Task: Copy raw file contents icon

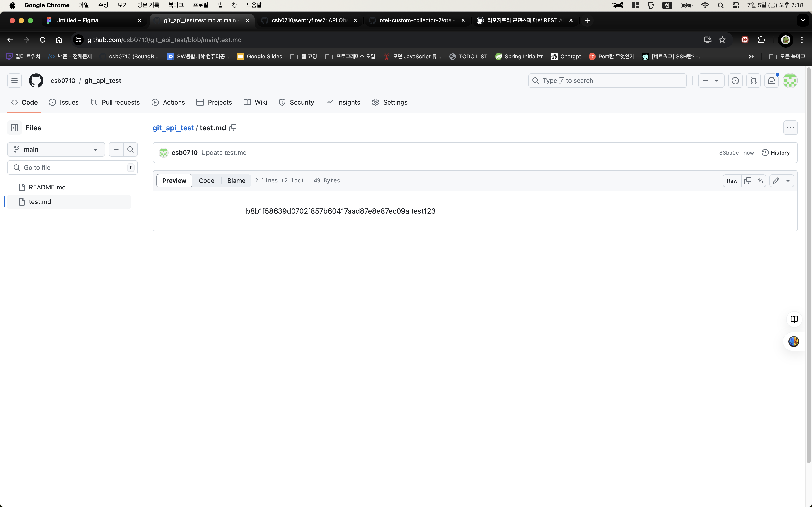Action: coord(748,181)
